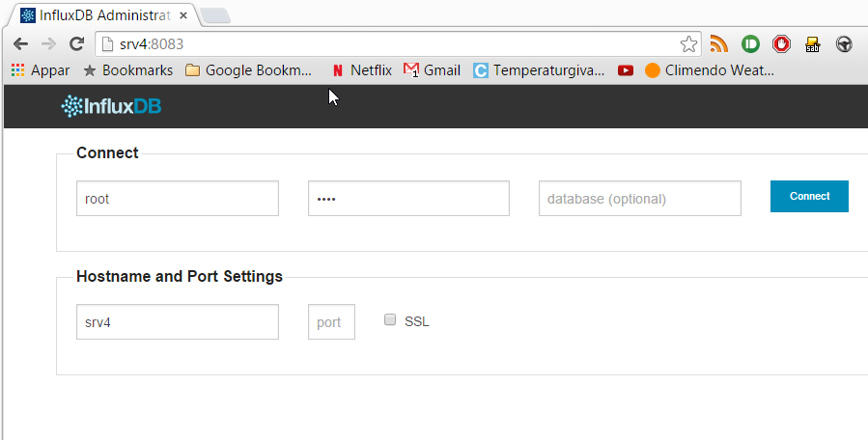
Task: Reload the page with the refresh icon
Action: pos(77,44)
